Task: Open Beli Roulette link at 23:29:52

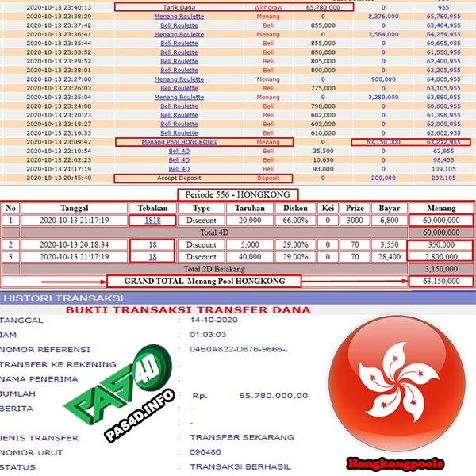Action: point(179,61)
